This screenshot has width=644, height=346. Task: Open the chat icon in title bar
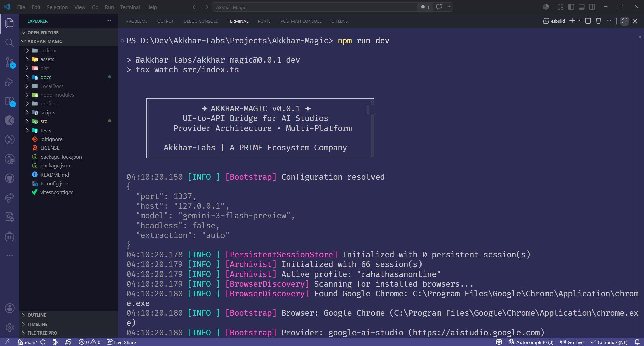439,7
